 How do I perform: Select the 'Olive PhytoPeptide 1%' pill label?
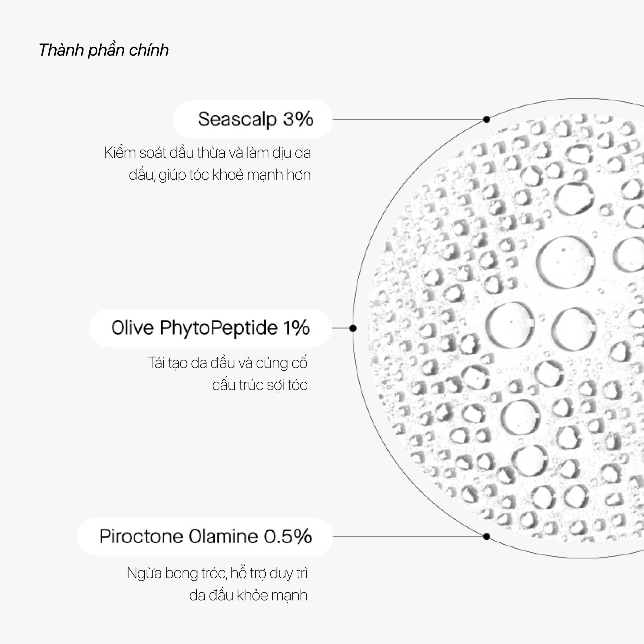coord(210,328)
